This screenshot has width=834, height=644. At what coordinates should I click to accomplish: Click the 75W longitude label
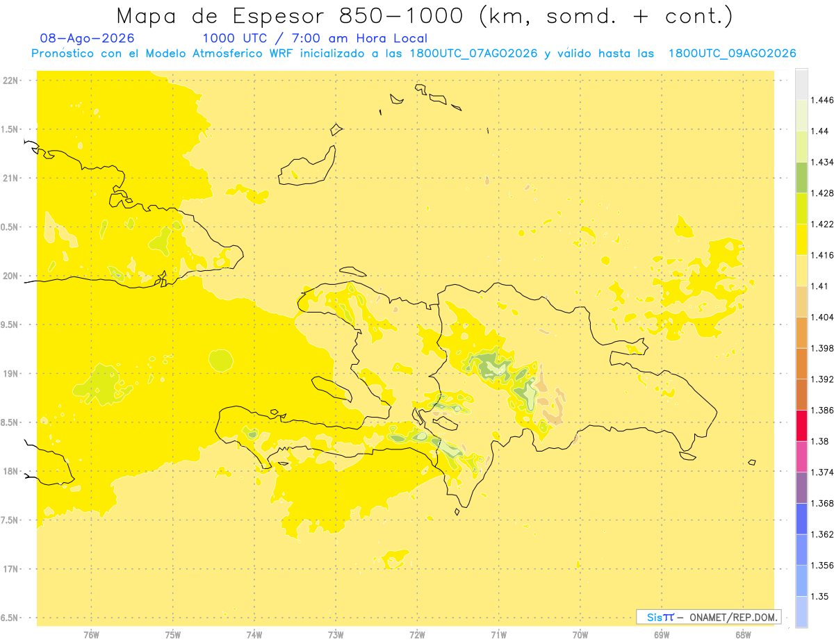tap(173, 634)
